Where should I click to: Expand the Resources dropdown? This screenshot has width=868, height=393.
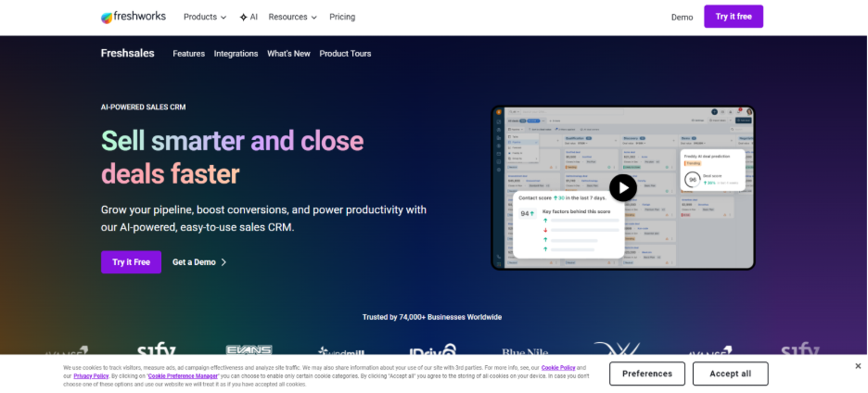[293, 18]
